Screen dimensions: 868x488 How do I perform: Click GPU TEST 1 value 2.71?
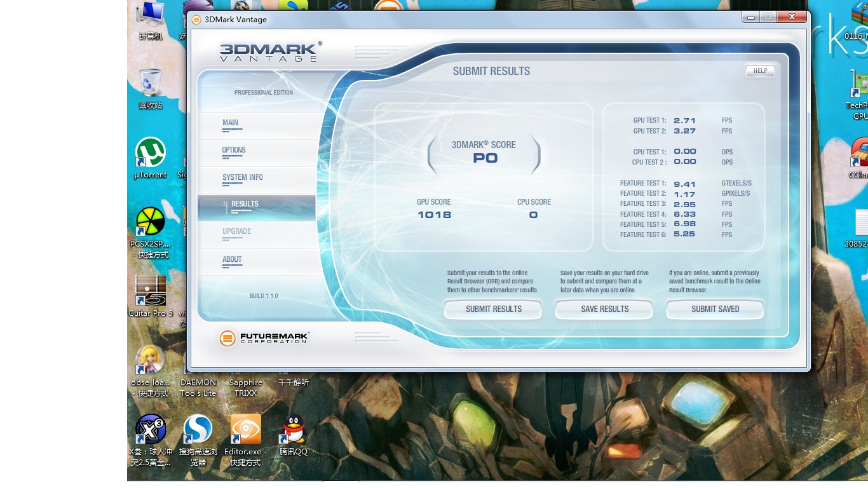click(685, 121)
